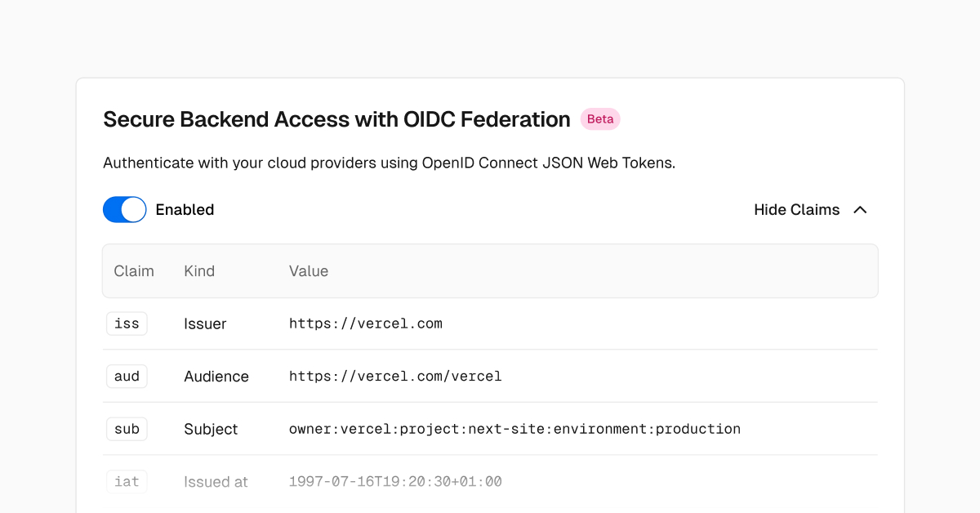Click the blue toggle knob
980x513 pixels.
pos(132,209)
